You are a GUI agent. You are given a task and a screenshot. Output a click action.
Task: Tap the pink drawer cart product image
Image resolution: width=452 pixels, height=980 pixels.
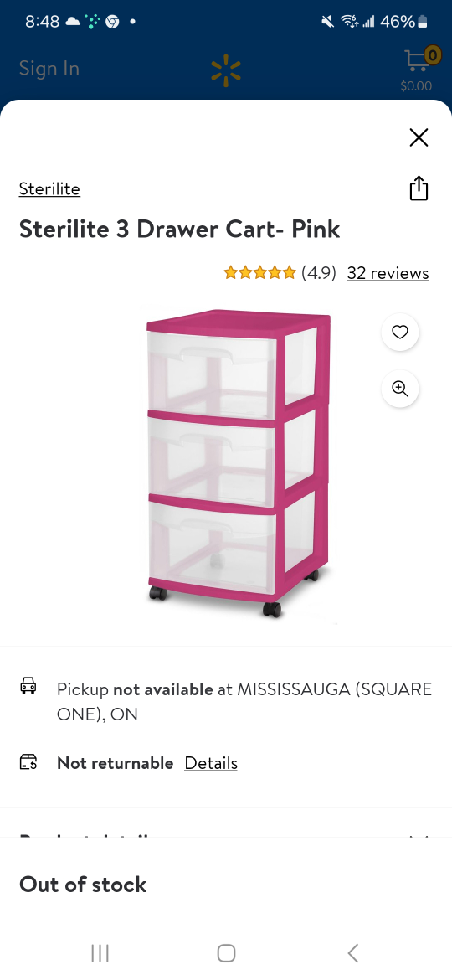point(239,463)
